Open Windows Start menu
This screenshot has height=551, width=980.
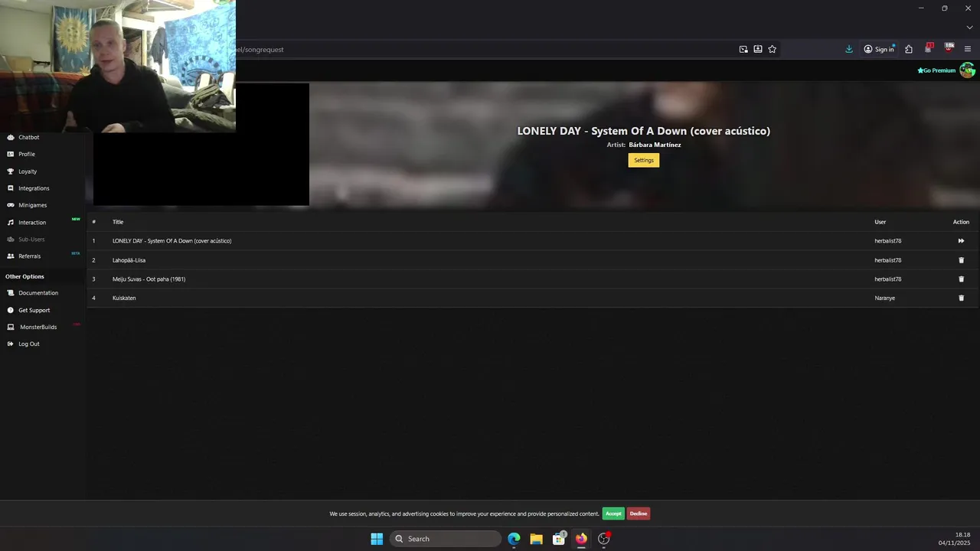coord(377,539)
